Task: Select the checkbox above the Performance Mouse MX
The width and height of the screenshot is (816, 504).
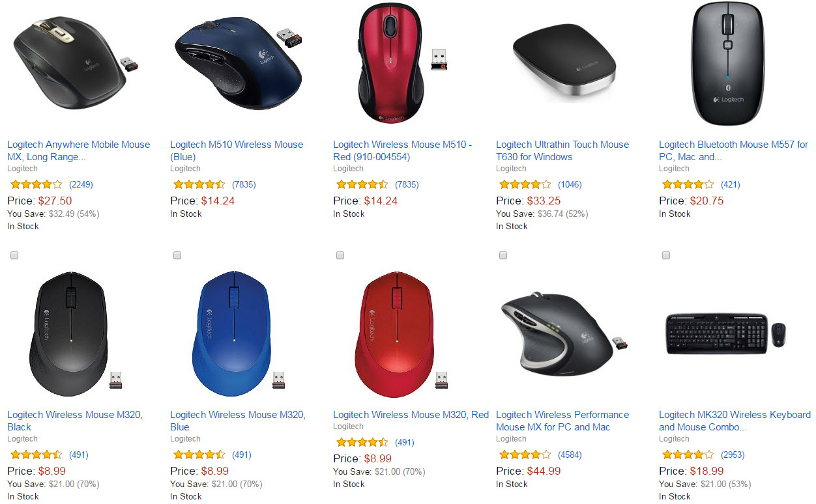Action: tap(503, 255)
